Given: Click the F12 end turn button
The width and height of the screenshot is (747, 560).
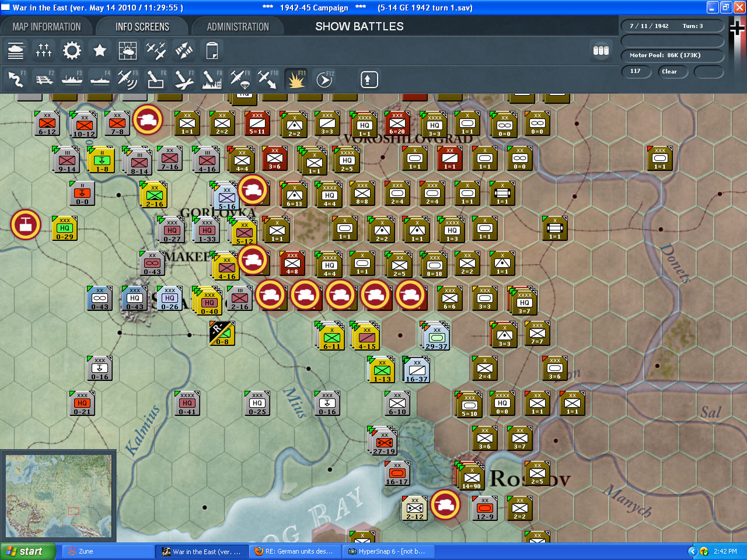Looking at the screenshot, I should click(324, 79).
